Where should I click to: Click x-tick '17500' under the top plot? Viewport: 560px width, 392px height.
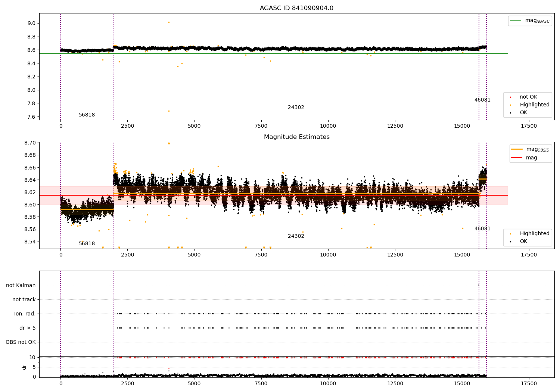click(529, 126)
